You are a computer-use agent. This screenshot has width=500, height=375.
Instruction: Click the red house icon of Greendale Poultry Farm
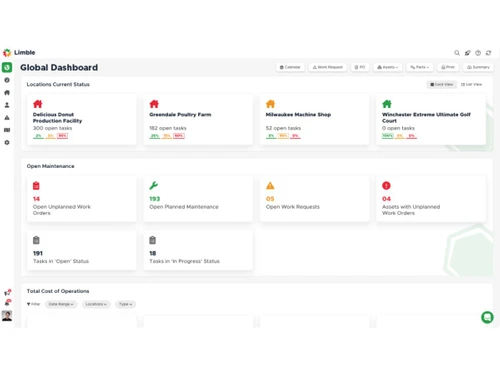(x=154, y=104)
